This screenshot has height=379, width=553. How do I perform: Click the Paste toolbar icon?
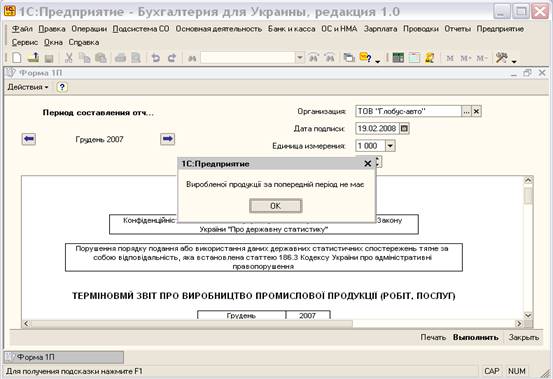[101, 58]
